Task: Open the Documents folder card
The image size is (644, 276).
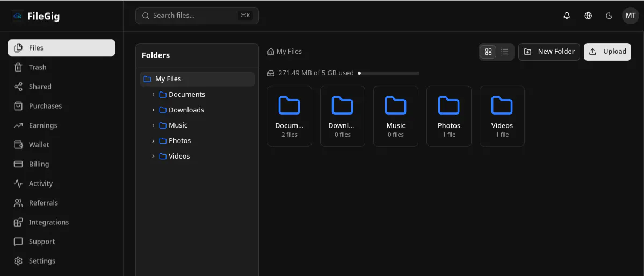Action: pos(290,116)
